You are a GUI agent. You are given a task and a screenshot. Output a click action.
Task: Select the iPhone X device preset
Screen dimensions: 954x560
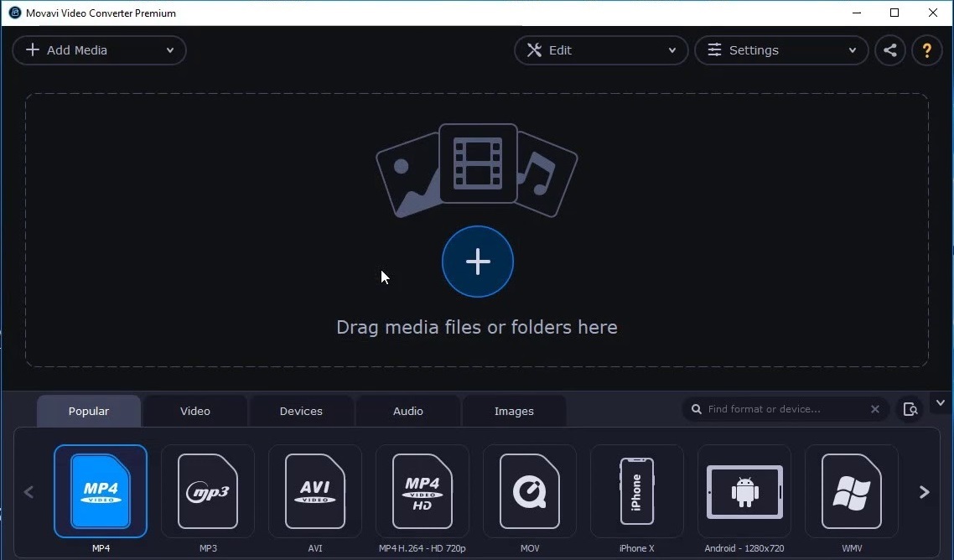coord(636,491)
